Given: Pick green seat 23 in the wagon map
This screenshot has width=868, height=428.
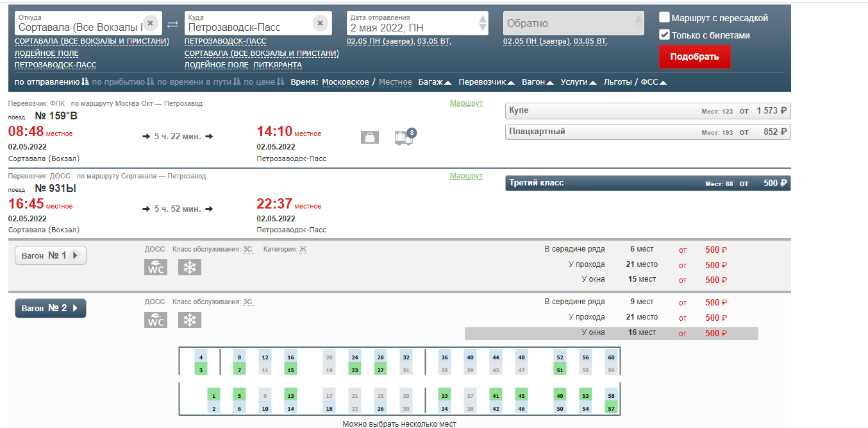Looking at the screenshot, I should tap(355, 369).
